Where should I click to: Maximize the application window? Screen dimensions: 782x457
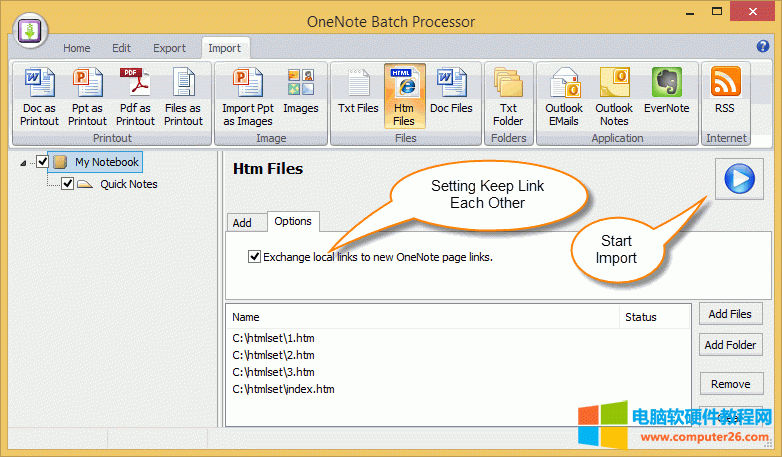point(717,11)
